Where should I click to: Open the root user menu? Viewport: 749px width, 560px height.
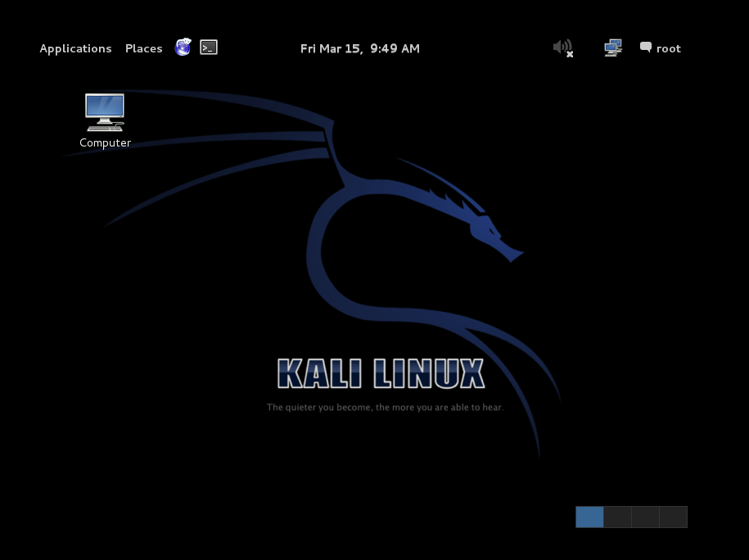[668, 49]
